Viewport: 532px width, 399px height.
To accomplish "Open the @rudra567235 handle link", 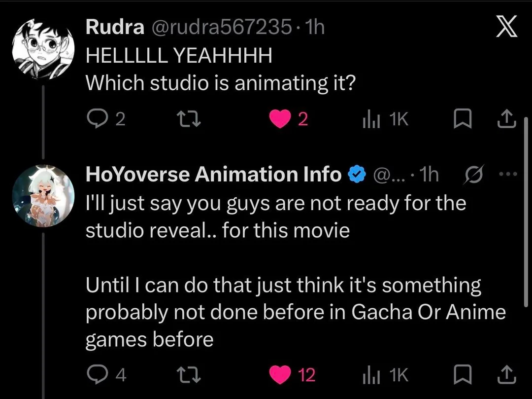I will (x=222, y=27).
